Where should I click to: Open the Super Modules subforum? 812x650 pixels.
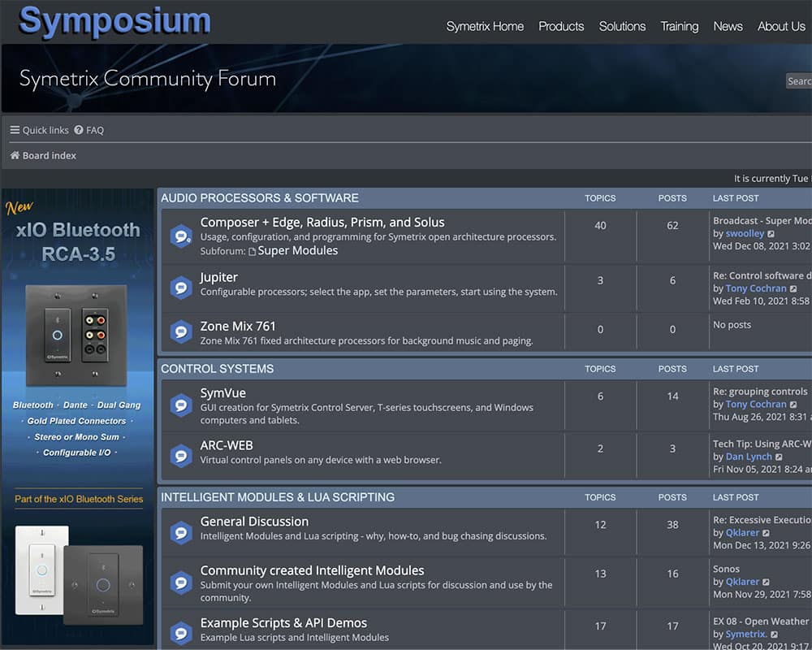click(x=298, y=251)
